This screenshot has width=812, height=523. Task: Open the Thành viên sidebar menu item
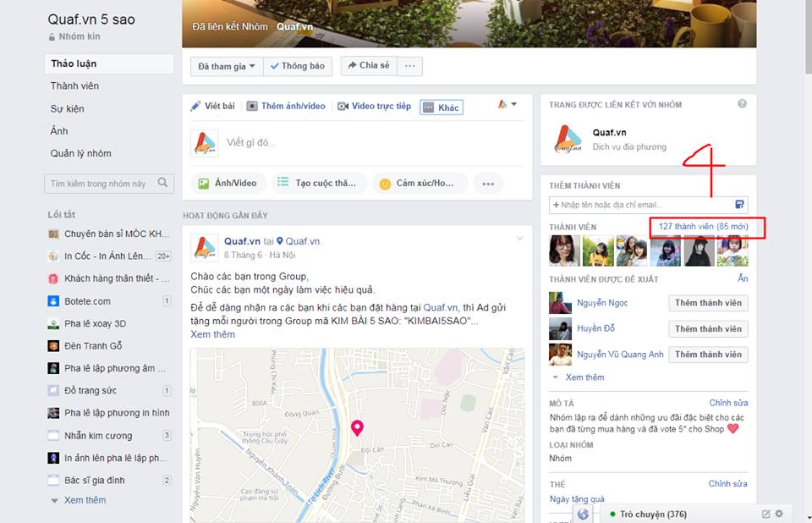point(74,85)
